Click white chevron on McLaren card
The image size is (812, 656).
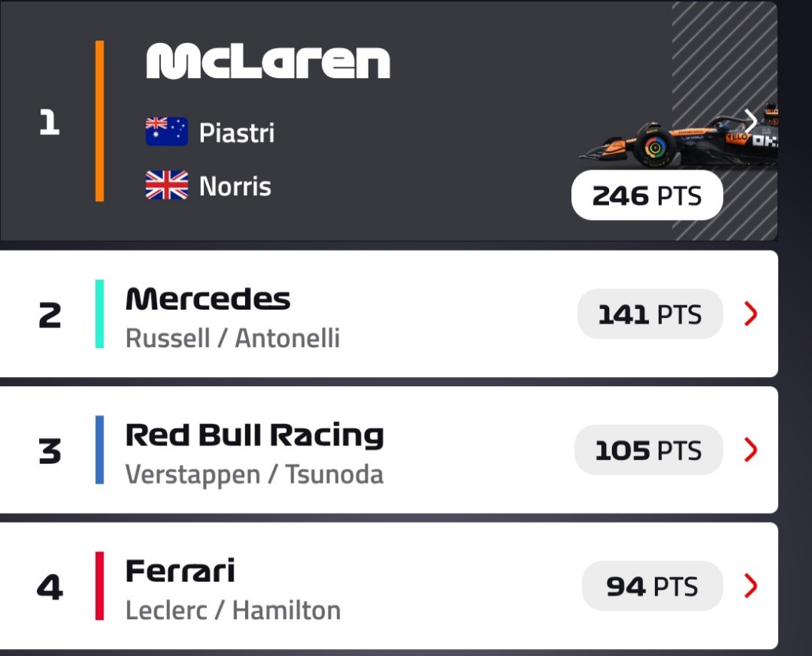tap(751, 120)
